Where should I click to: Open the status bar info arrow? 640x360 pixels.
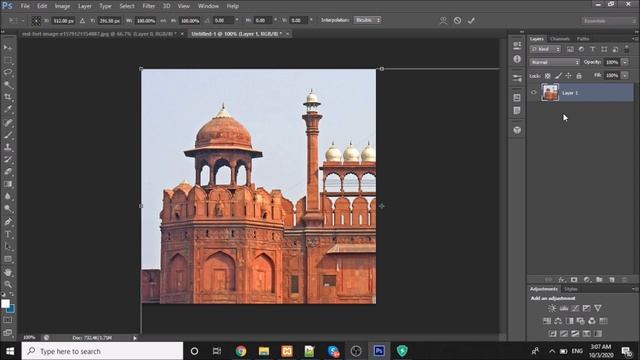[x=135, y=338]
